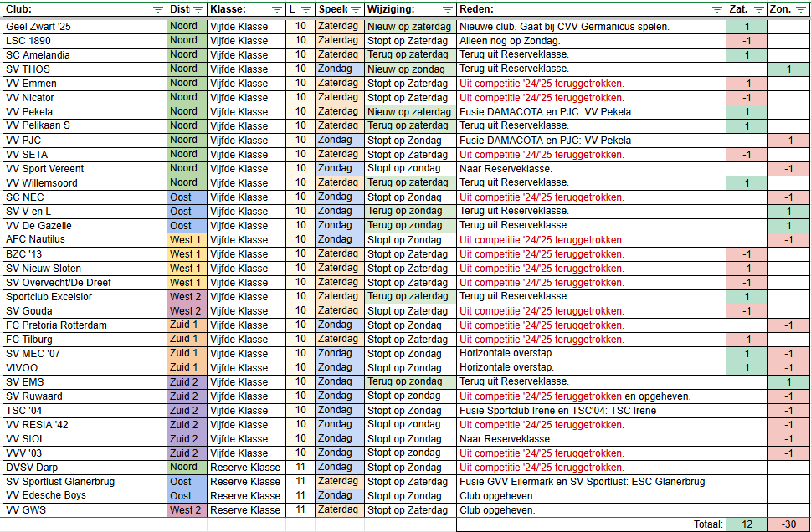
Task: Select 'West 2' district cell for SV Gouda
Action: click(x=187, y=310)
